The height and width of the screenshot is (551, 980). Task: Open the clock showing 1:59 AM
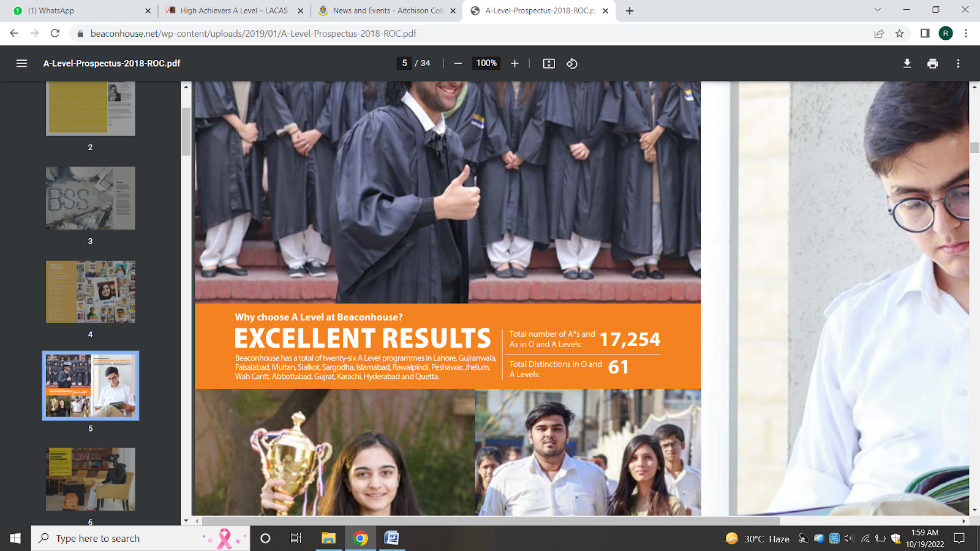(x=925, y=538)
